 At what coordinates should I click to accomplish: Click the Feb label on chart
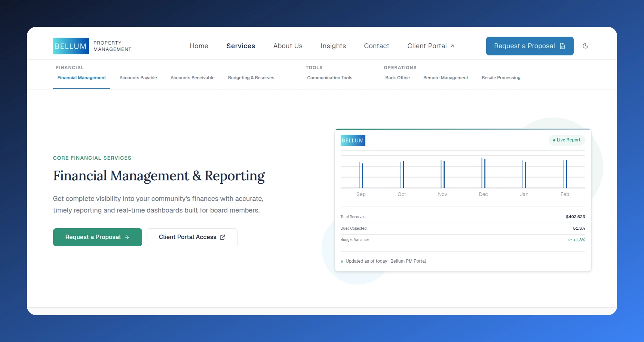[565, 194]
